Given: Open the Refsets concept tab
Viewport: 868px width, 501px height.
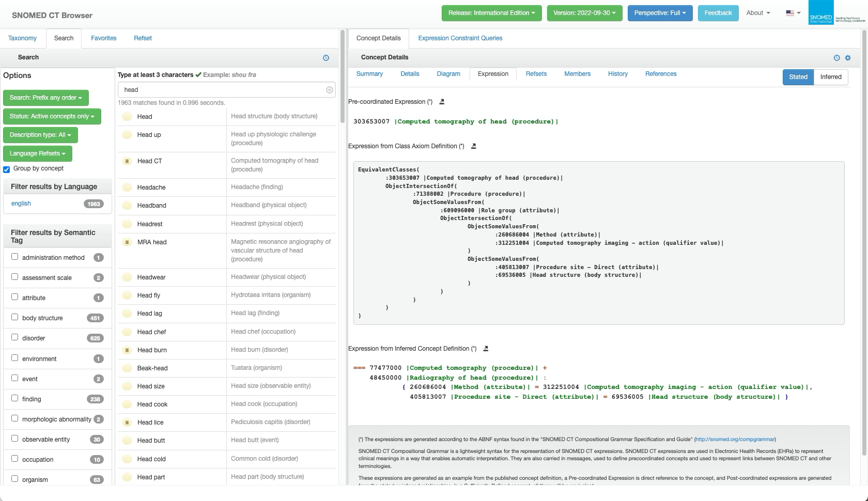Looking at the screenshot, I should click(x=536, y=74).
